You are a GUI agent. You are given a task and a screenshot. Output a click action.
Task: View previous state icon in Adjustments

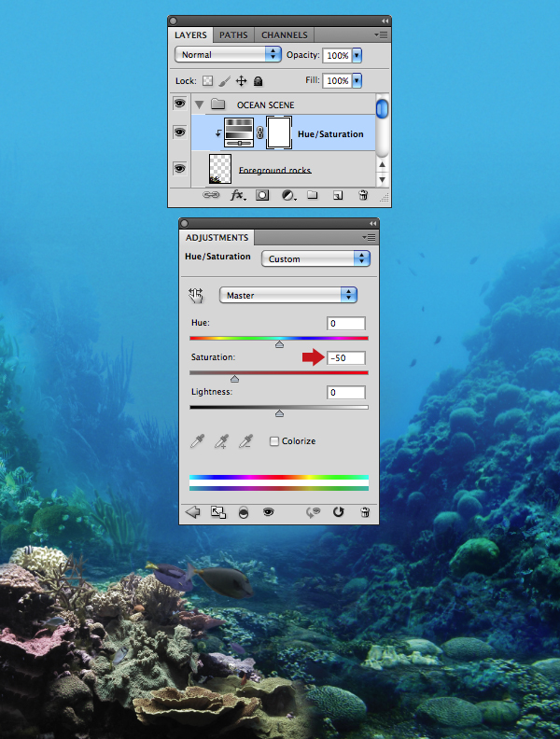(313, 512)
